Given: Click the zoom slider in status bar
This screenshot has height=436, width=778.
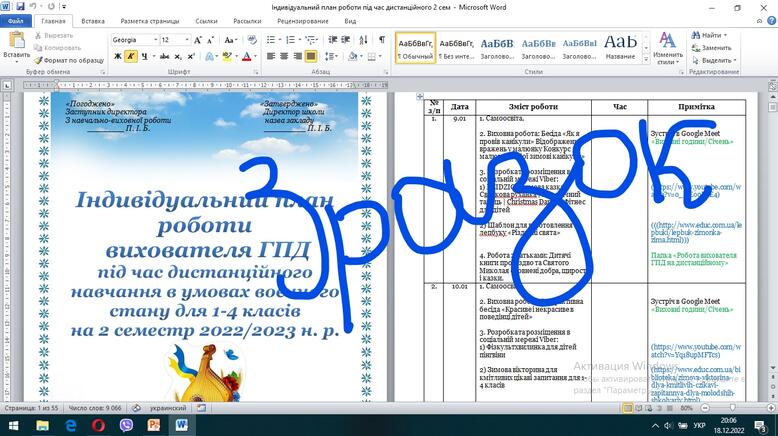Looking at the screenshot, I should (x=732, y=408).
